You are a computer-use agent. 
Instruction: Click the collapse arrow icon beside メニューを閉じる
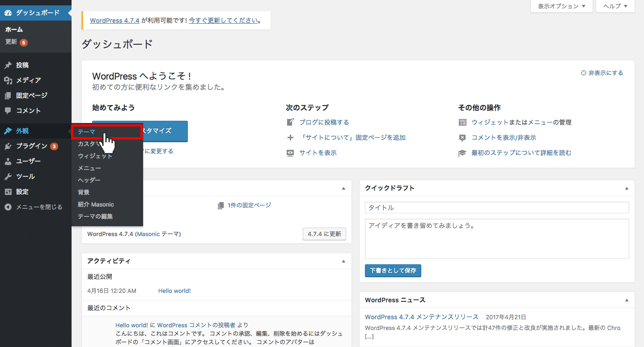[x=8, y=207]
